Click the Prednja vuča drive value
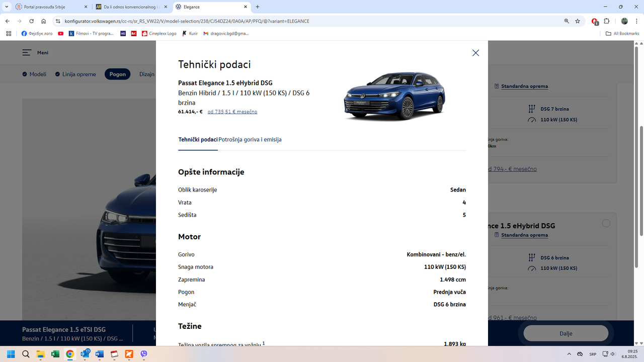Viewport: 644px width, 362px height. 449,292
